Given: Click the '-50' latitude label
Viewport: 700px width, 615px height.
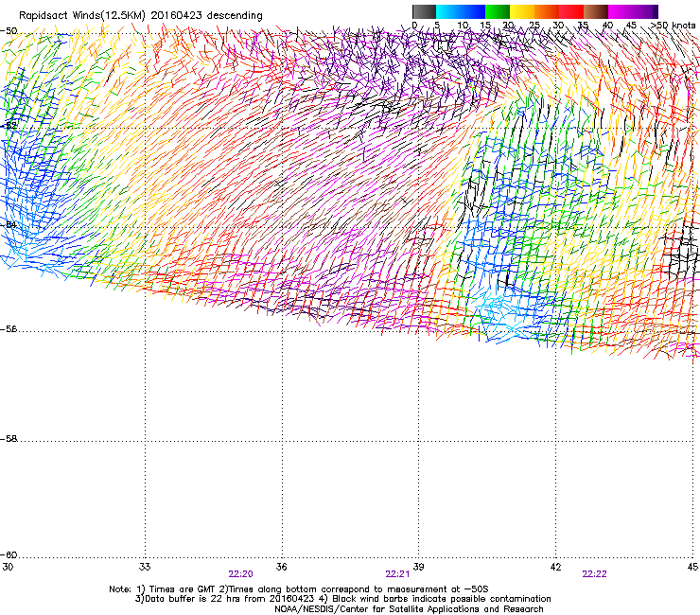Looking at the screenshot, I should click(9, 31).
